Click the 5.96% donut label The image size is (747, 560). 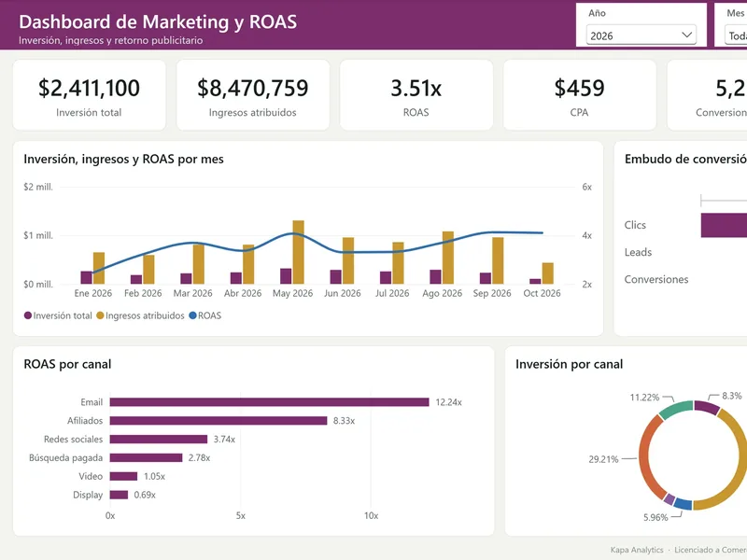(x=655, y=517)
